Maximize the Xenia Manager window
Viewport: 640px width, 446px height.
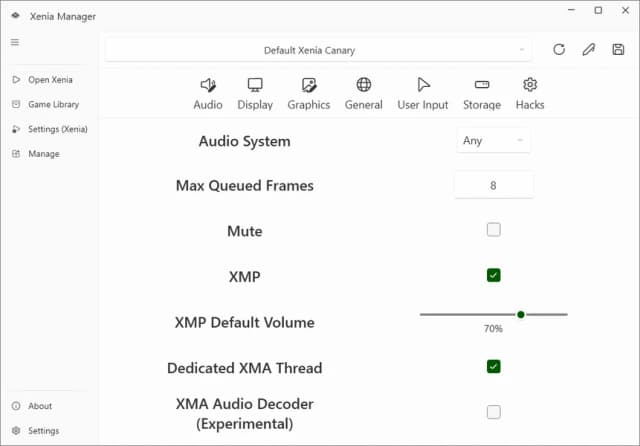598,11
